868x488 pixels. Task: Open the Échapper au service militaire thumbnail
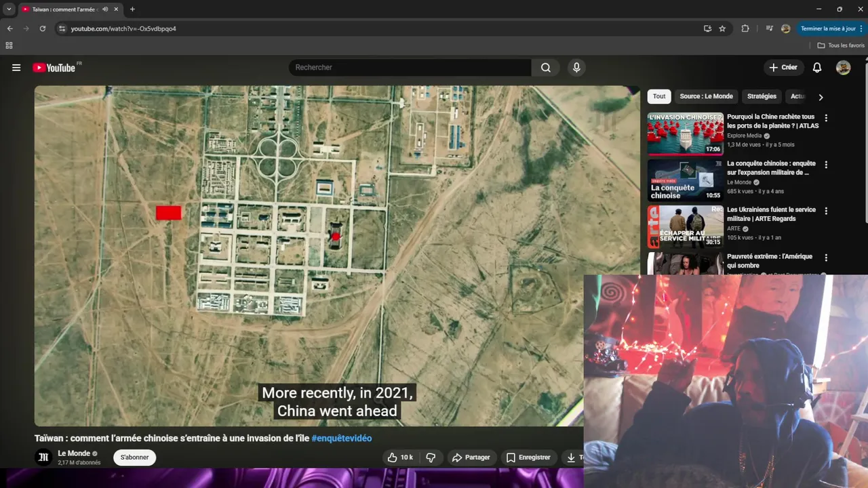[x=685, y=227]
